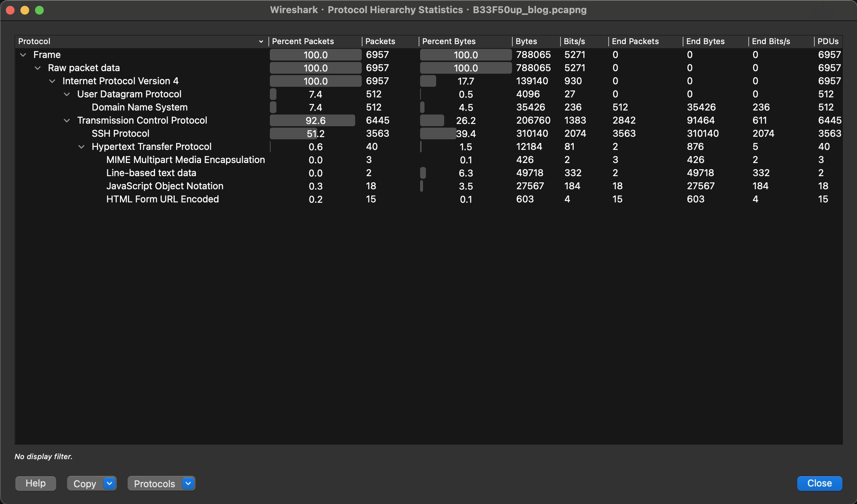This screenshot has height=504, width=857.
Task: Select JavaScript Object Notation row
Action: [x=164, y=186]
